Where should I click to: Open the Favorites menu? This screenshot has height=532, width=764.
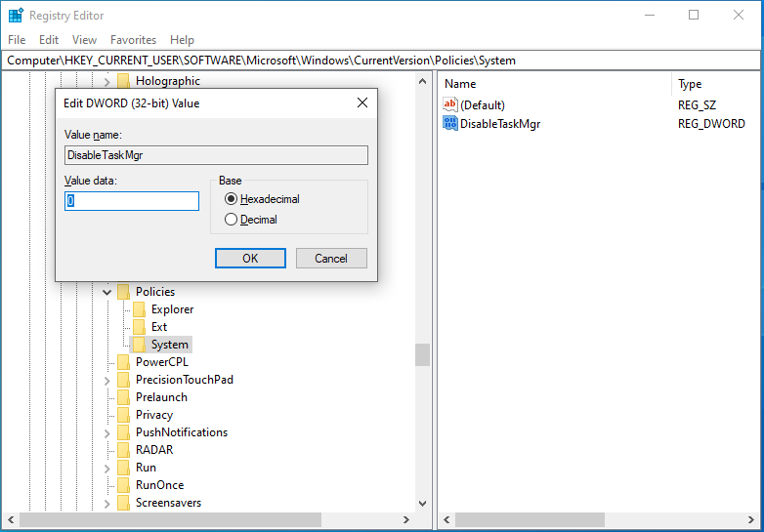133,40
